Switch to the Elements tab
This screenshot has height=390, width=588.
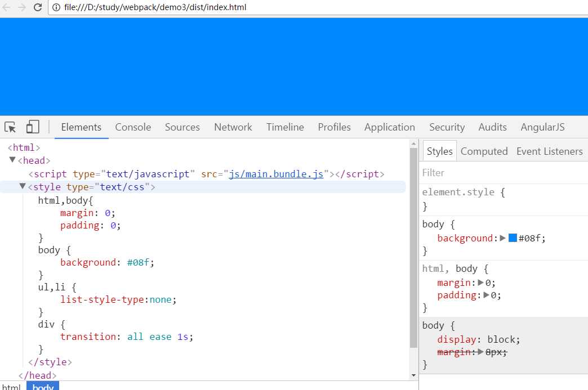click(81, 127)
